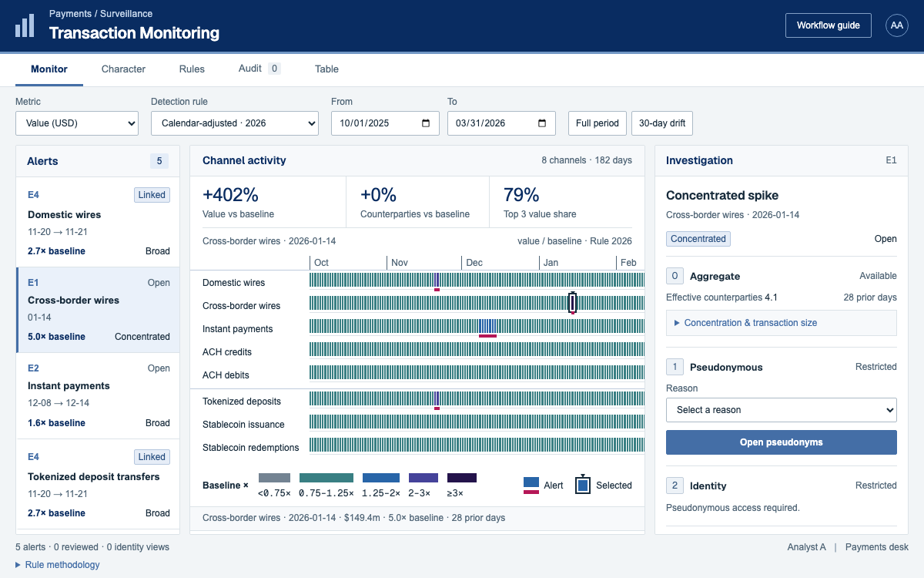
Task: Switch to the Monitor tab
Action: (x=49, y=69)
